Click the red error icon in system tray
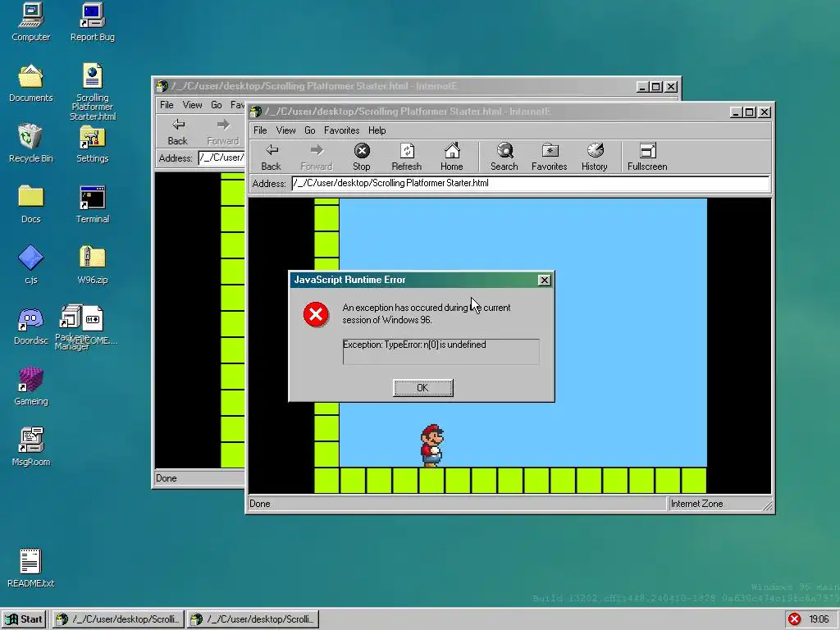Screen dimensions: 840x630 pyautogui.click(x=794, y=619)
